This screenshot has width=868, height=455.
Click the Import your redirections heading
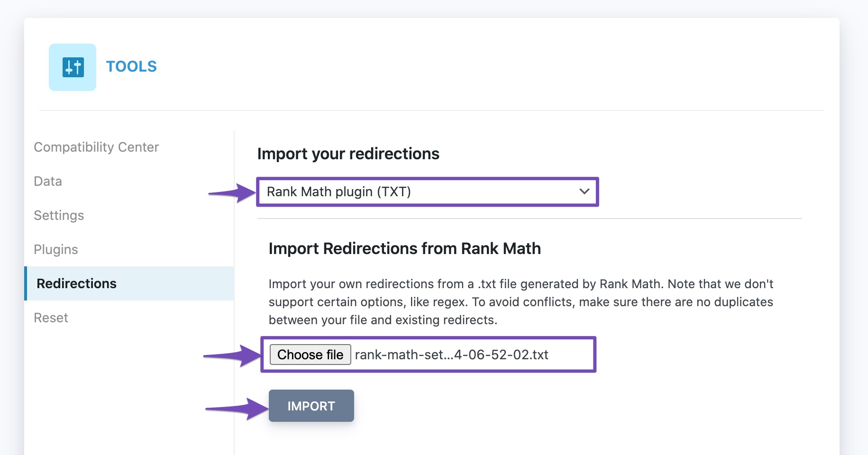tap(348, 154)
